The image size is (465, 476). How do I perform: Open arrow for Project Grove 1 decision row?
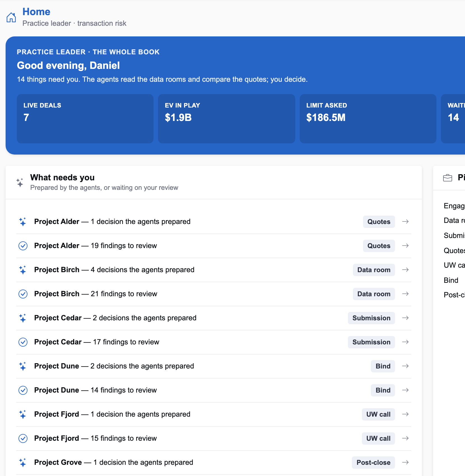pyautogui.click(x=405, y=463)
